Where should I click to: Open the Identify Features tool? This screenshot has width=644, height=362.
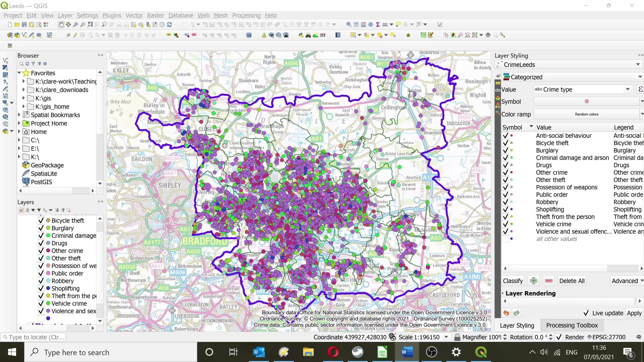pyautogui.click(x=348, y=24)
